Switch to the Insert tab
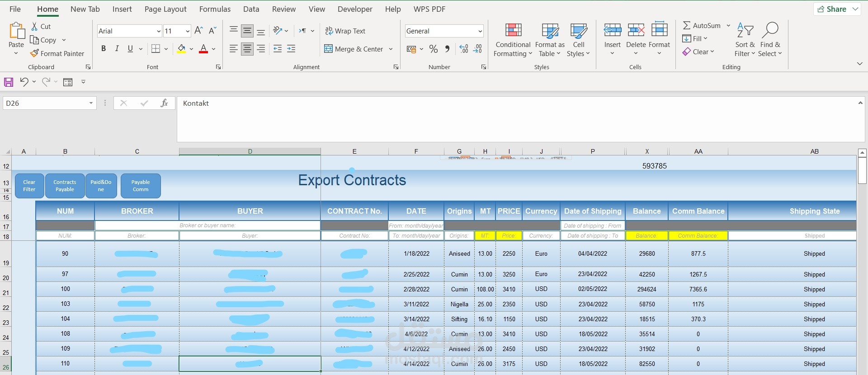 click(122, 9)
